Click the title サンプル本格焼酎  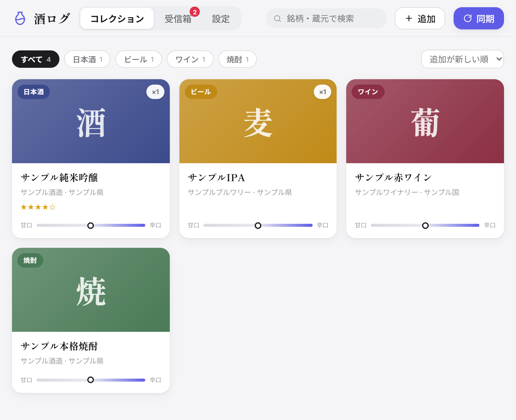(59, 346)
